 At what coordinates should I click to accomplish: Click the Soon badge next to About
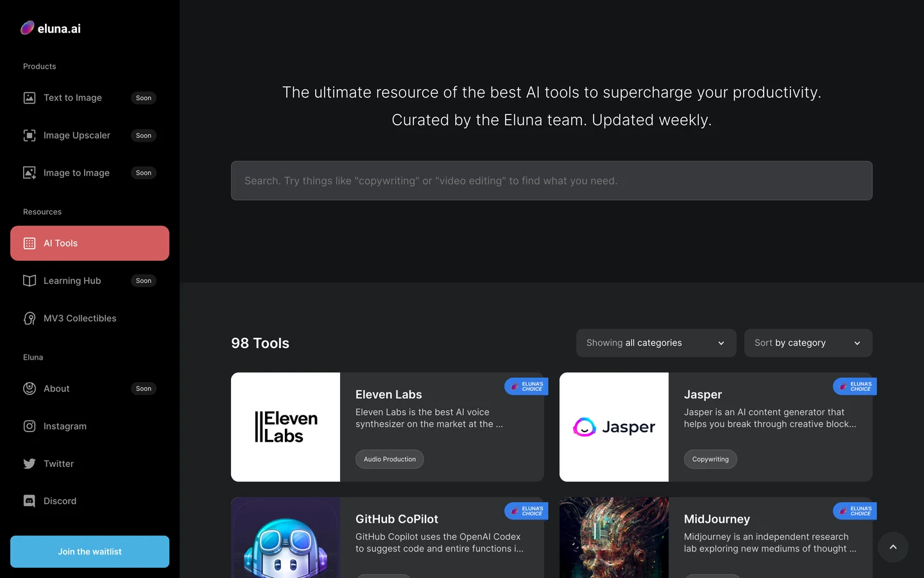click(144, 389)
